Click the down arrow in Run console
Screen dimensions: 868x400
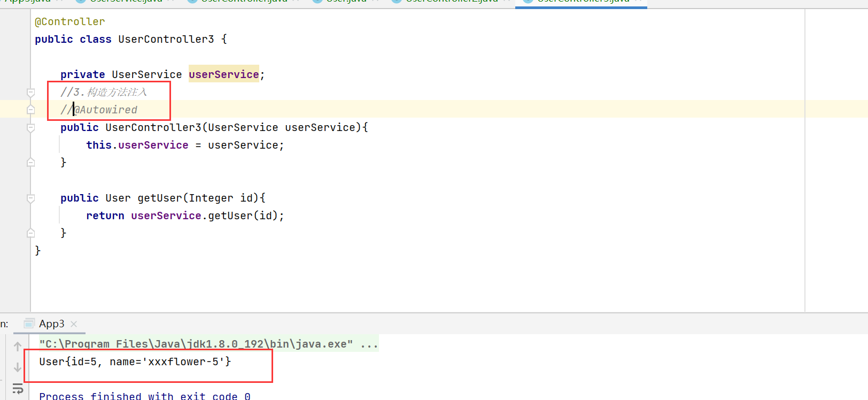[18, 367]
